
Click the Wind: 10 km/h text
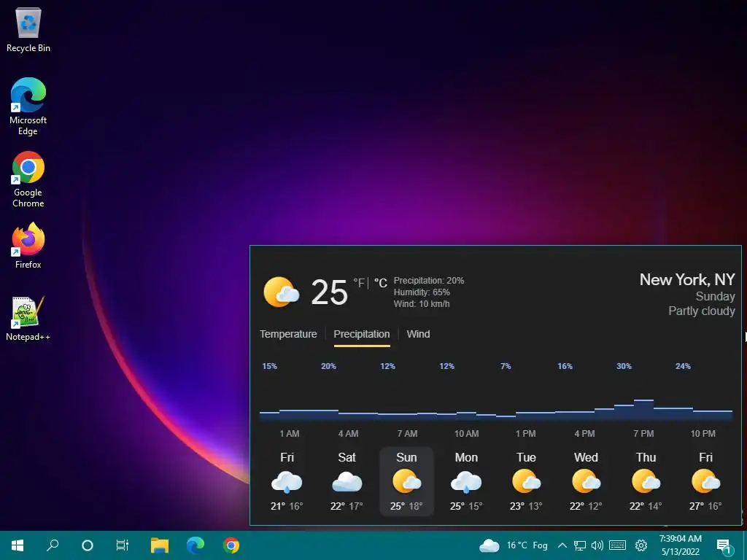click(x=422, y=304)
